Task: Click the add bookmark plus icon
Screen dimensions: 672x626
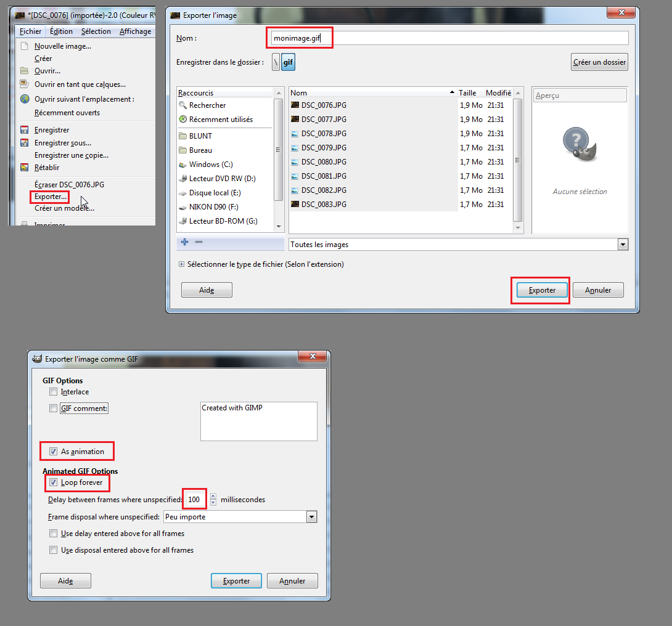Action: [185, 242]
